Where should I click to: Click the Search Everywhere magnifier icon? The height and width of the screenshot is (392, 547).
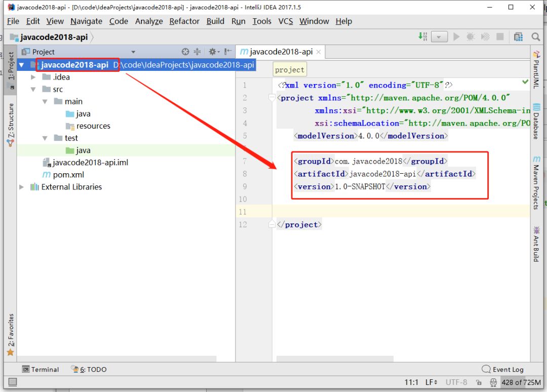[535, 37]
